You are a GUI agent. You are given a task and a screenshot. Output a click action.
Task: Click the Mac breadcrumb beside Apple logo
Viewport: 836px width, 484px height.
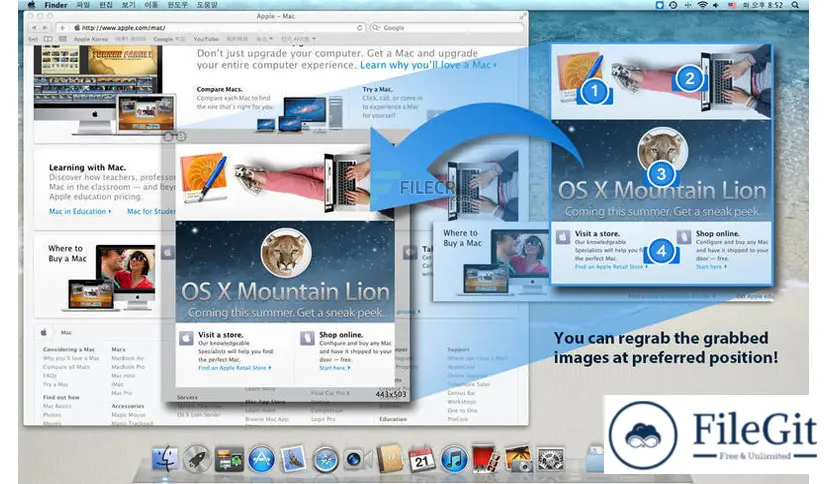[x=66, y=332]
